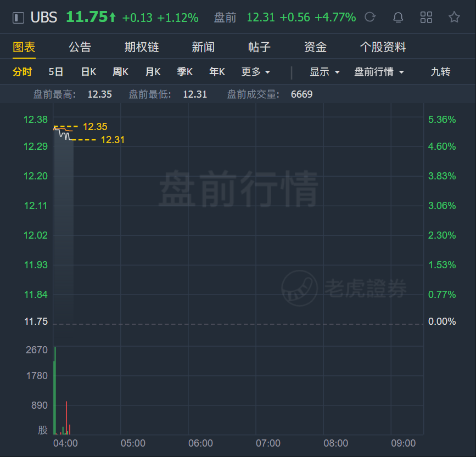Toggle the 九转 indicator
476x457 pixels.
440,72
